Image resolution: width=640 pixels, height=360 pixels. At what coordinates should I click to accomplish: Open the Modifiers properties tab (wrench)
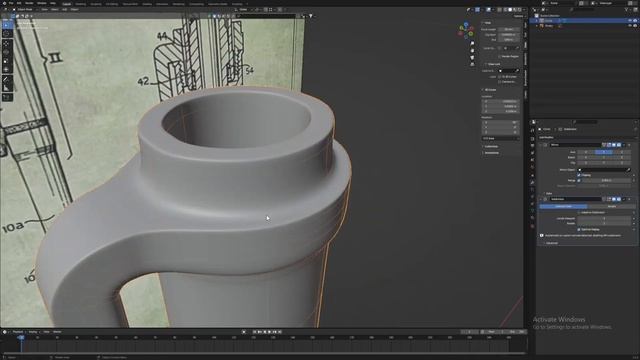click(533, 182)
